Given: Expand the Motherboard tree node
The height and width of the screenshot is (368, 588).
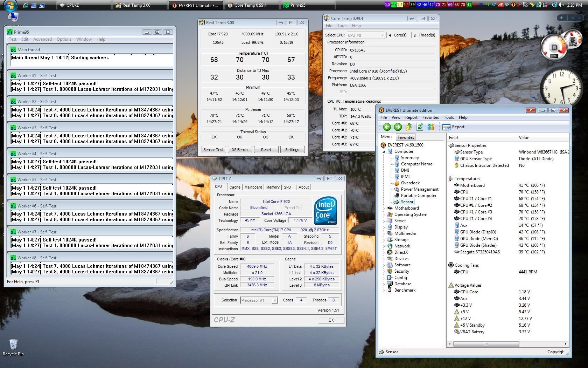Looking at the screenshot, I should 384,208.
